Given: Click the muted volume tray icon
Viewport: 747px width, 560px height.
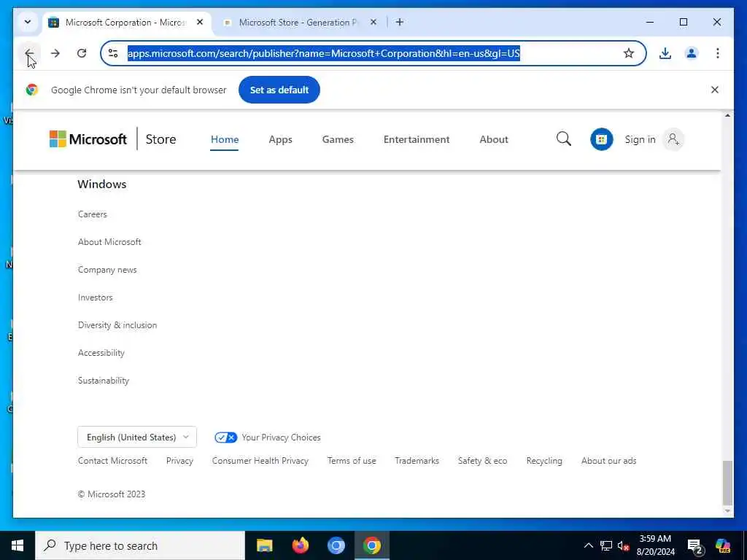Looking at the screenshot, I should click(x=623, y=545).
